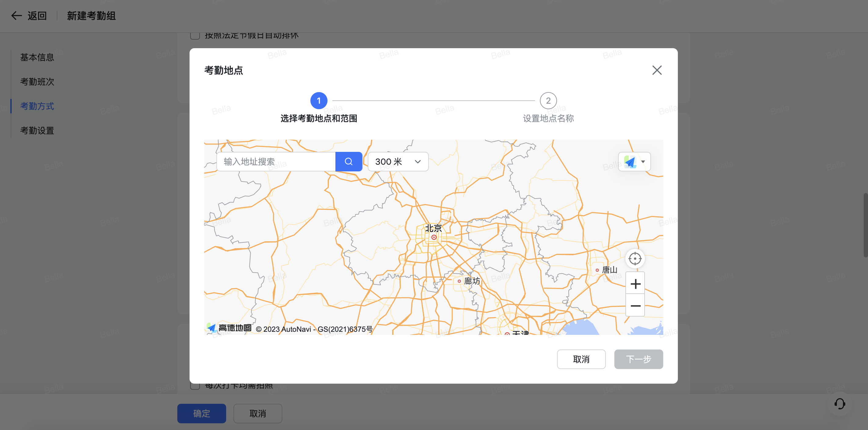Open 考勤班次 in the sidebar
This screenshot has width=868, height=430.
tap(37, 81)
